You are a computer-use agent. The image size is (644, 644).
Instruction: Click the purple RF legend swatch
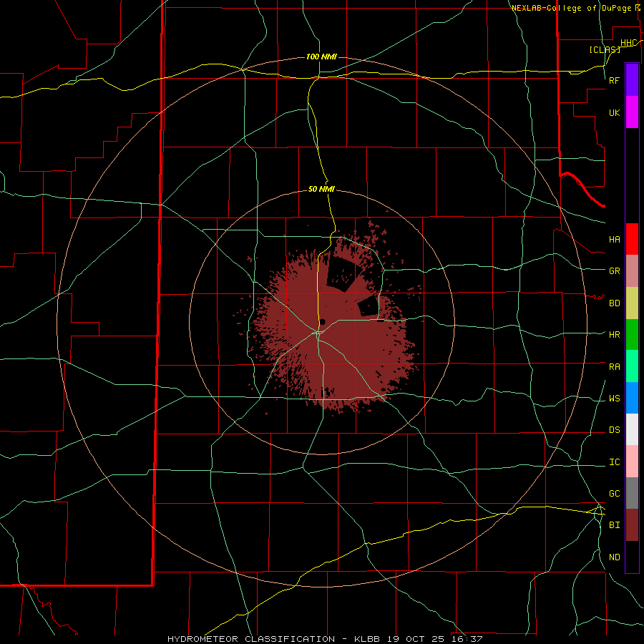[632, 80]
